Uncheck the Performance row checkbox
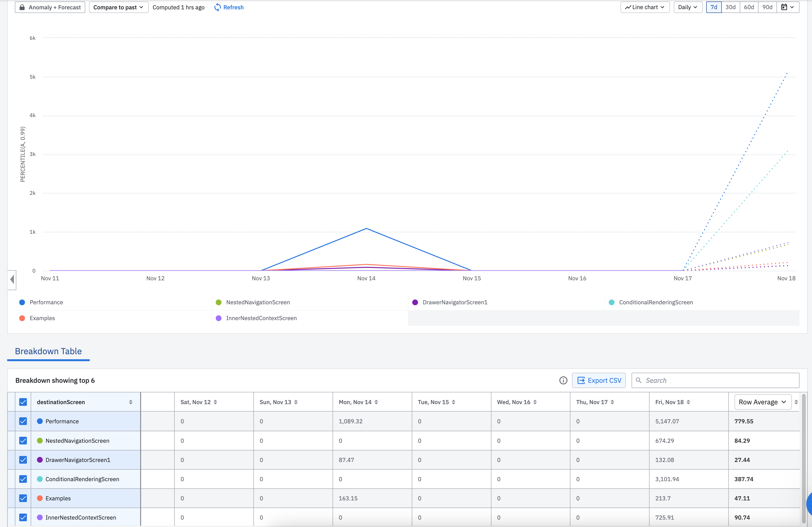Screen dimensions: 812x527 click(x=23, y=421)
